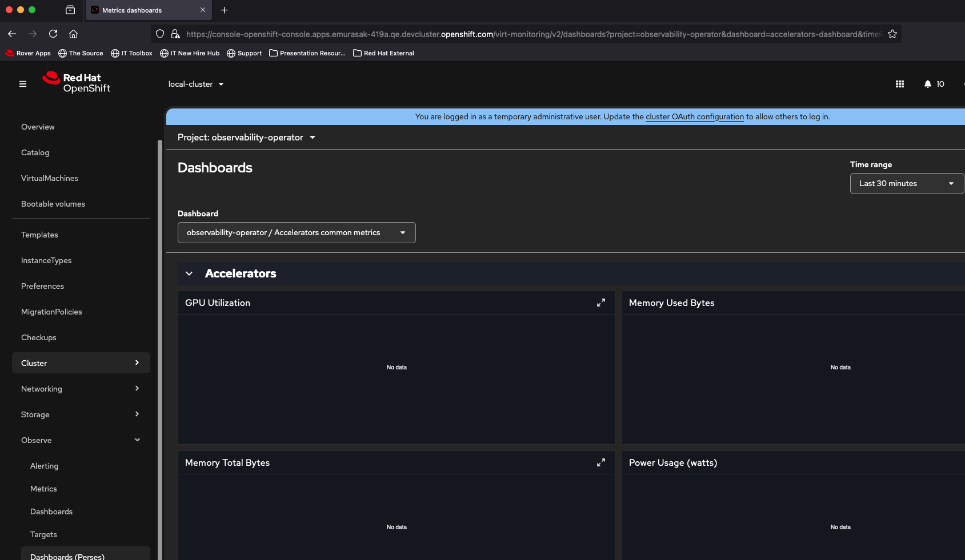Open the tracking protection shield
This screenshot has width=965, height=560.
point(160,34)
